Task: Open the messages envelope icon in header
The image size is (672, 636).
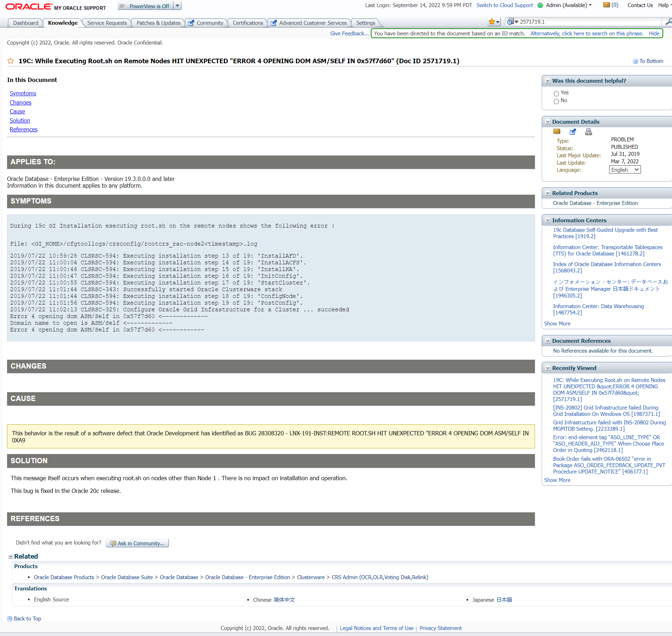Action: (x=606, y=5)
